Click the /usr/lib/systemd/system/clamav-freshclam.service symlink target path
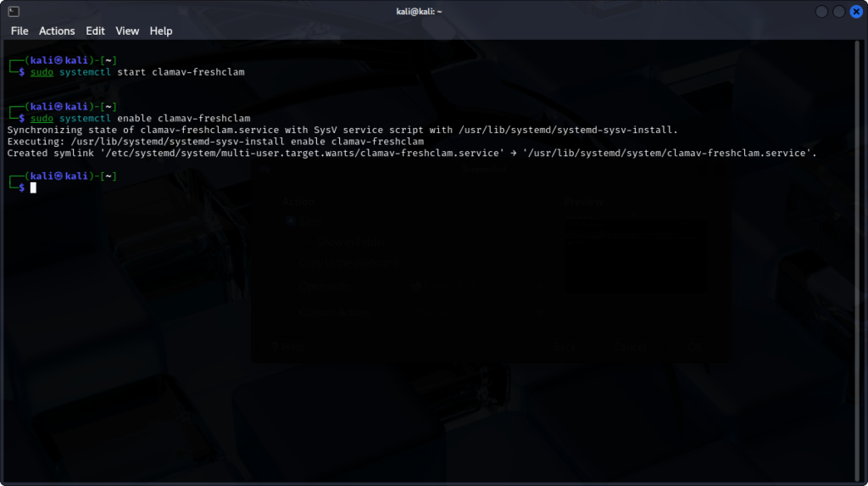The height and width of the screenshot is (486, 868). (669, 154)
